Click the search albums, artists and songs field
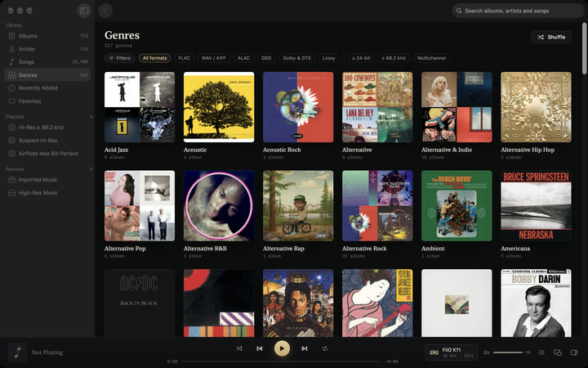This screenshot has height=368, width=588. pyautogui.click(x=518, y=11)
